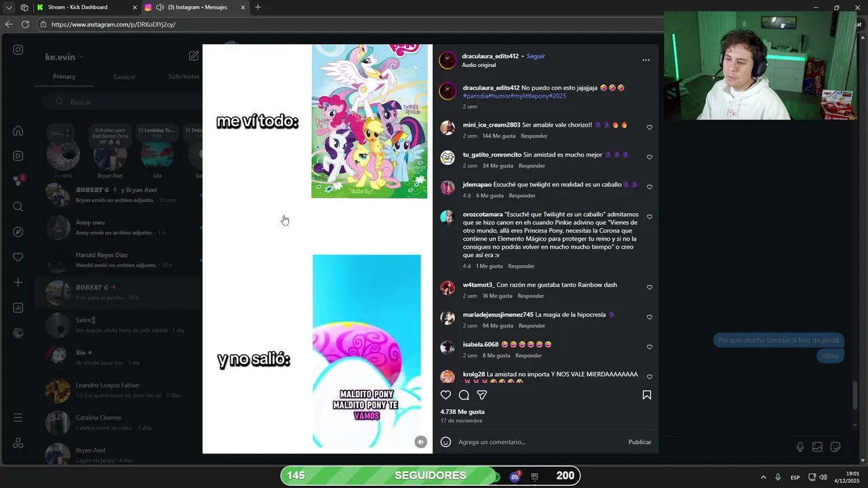Show hidden system tray icons

[763, 477]
